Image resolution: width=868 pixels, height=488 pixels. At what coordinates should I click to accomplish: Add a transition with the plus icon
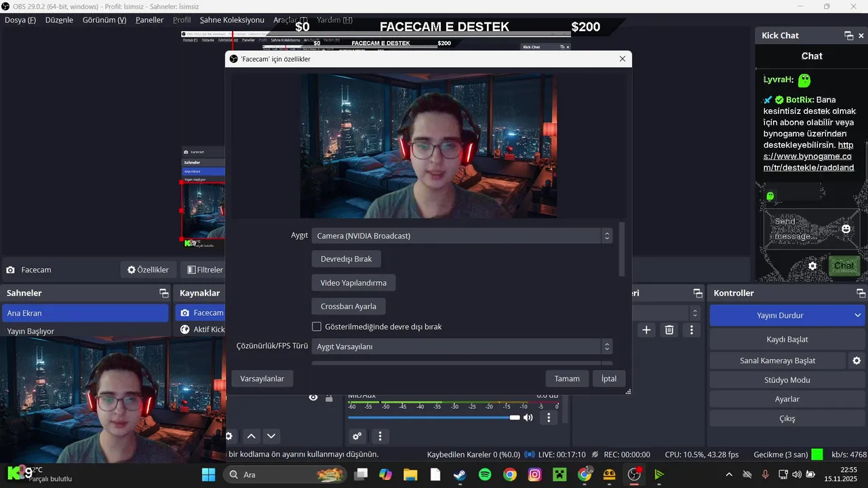(646, 330)
